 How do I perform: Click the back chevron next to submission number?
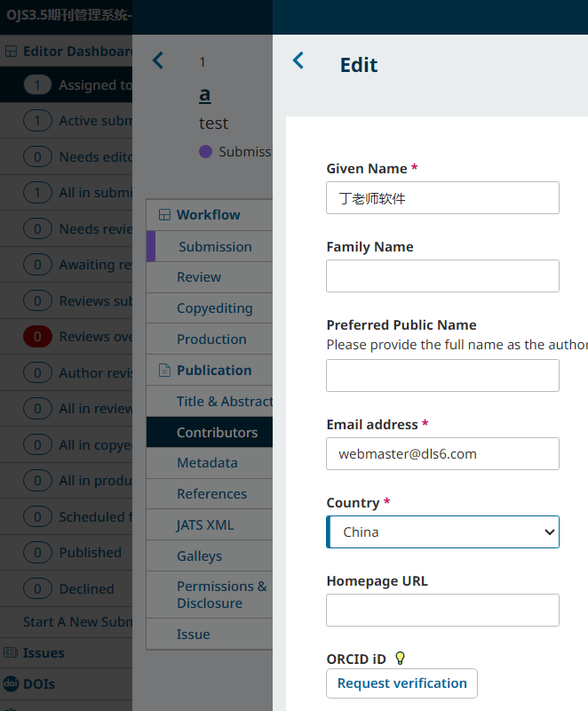pos(158,60)
